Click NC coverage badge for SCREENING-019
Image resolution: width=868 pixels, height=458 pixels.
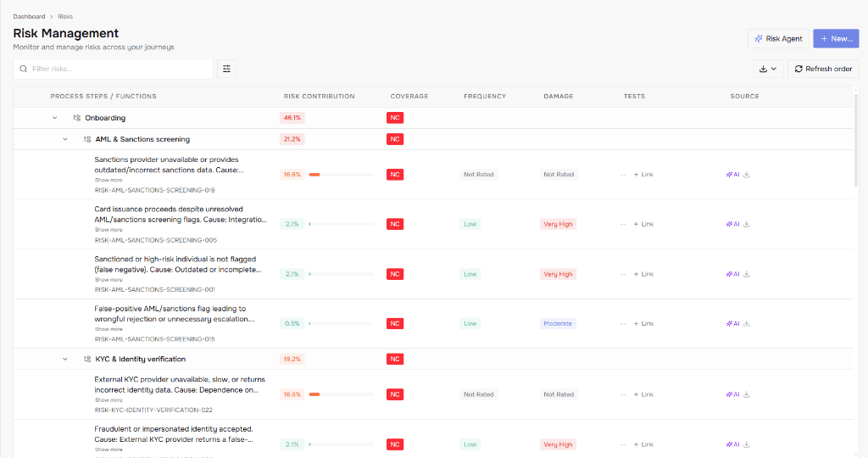click(395, 175)
